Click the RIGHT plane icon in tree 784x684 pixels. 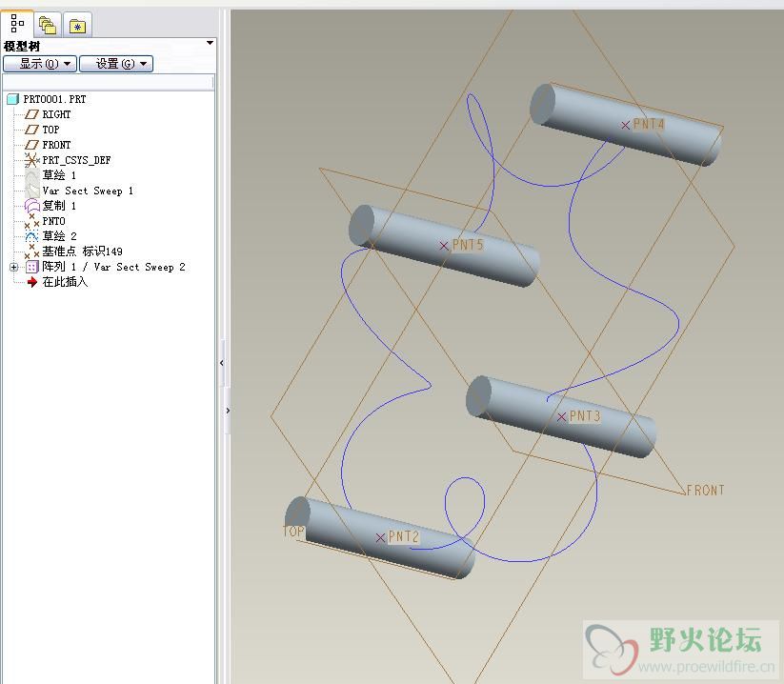tap(31, 114)
